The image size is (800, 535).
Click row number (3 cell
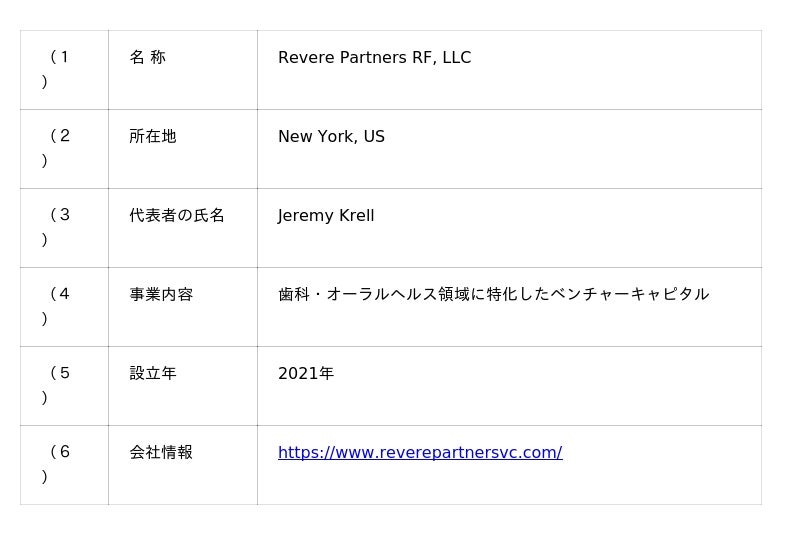64,228
